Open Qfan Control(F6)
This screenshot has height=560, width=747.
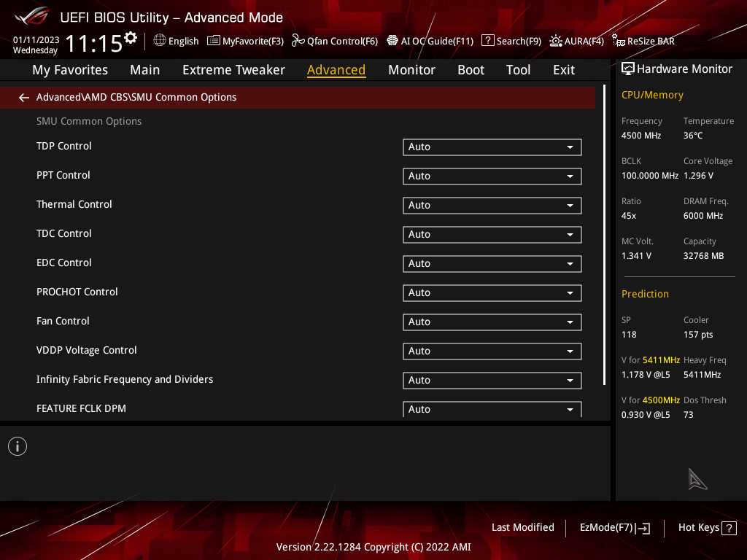[x=335, y=41]
